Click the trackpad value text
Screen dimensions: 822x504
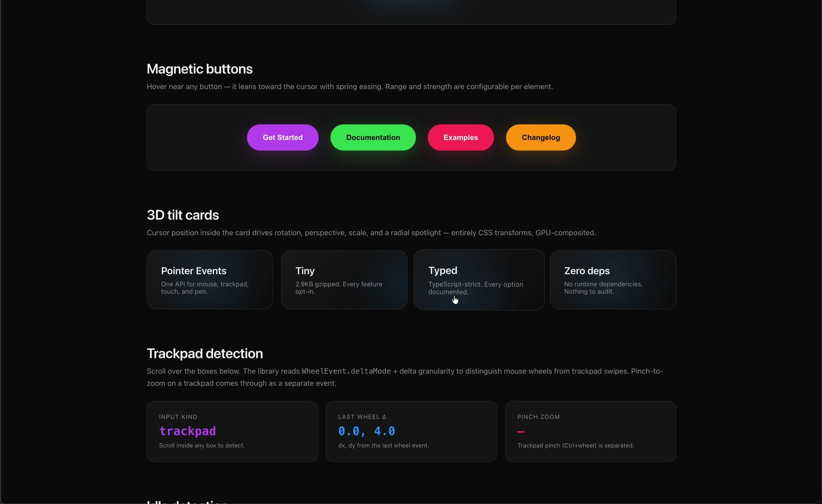(x=188, y=431)
